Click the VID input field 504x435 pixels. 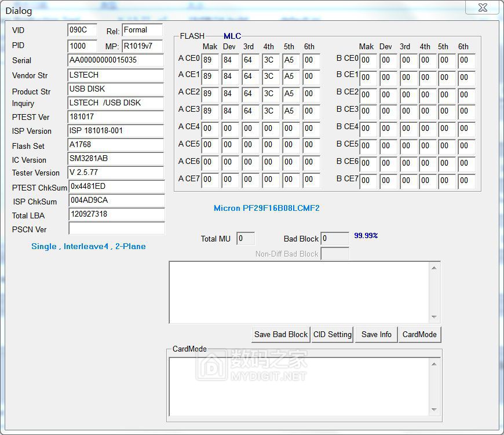(x=82, y=30)
